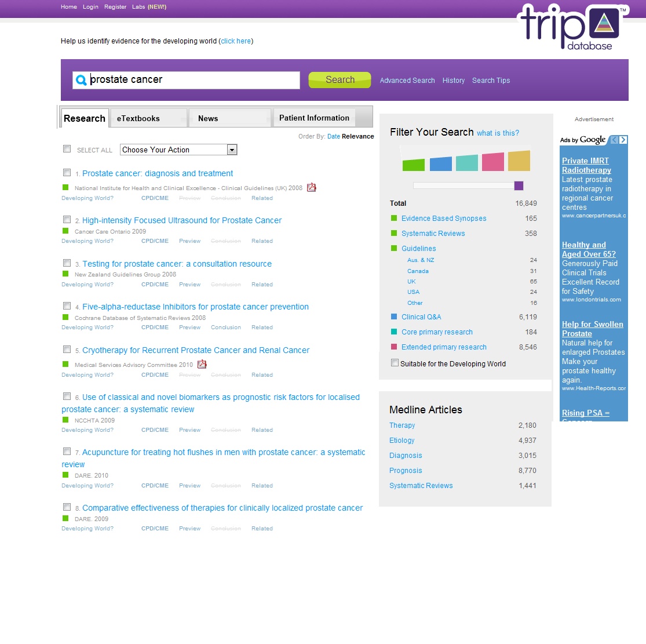This screenshot has height=644, width=646.
Task: Click the purple filter slider handle
Action: pos(519,185)
